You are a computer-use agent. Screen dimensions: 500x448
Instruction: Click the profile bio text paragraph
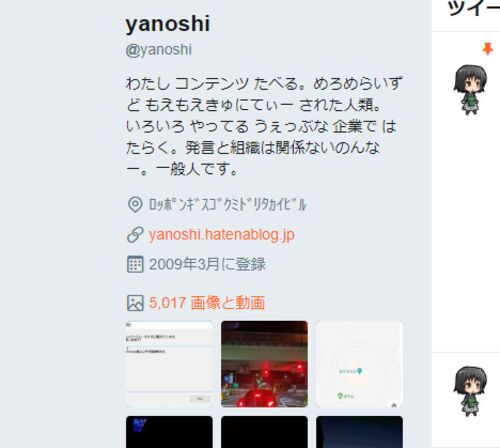point(264,126)
